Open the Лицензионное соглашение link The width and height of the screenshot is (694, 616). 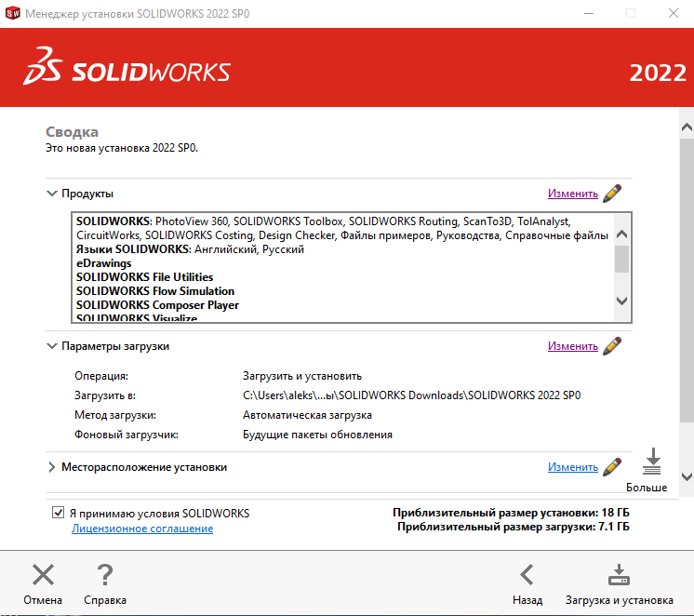[142, 529]
